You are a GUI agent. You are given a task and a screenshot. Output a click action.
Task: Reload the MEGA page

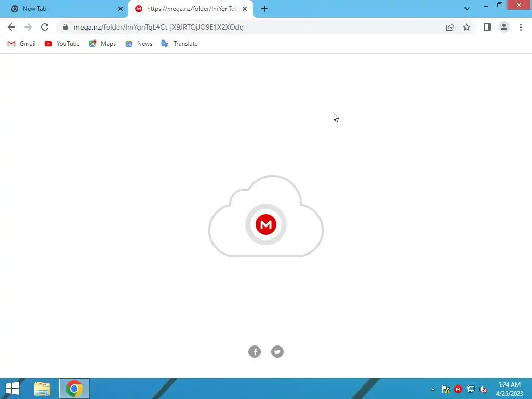[45, 27]
